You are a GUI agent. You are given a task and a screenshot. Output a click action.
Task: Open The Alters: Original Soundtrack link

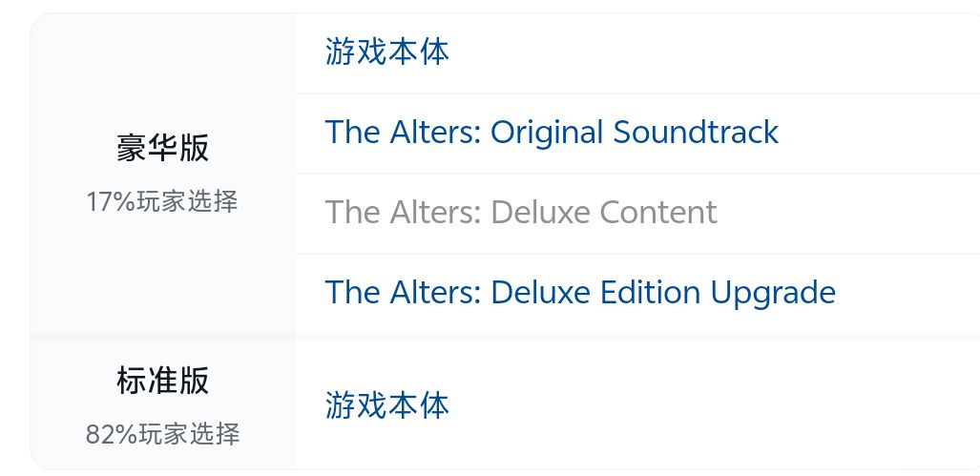click(x=552, y=132)
